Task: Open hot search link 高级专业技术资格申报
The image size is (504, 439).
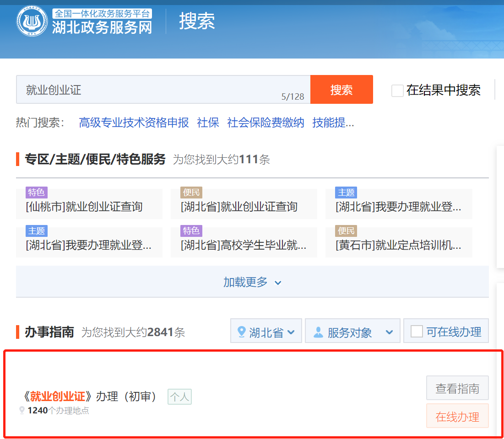Action: 134,123
